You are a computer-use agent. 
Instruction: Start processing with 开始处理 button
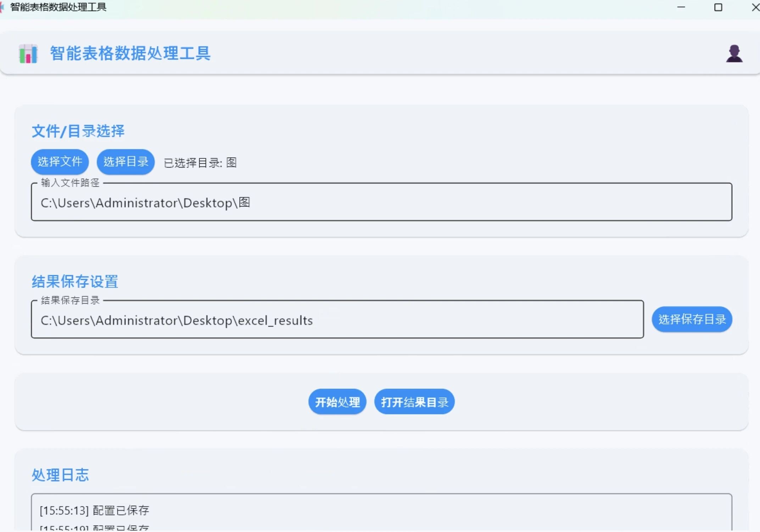coord(337,402)
